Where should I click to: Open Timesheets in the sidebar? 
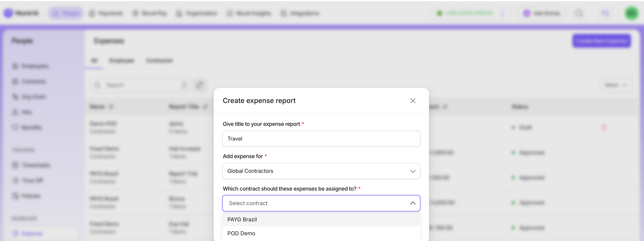pos(31,165)
